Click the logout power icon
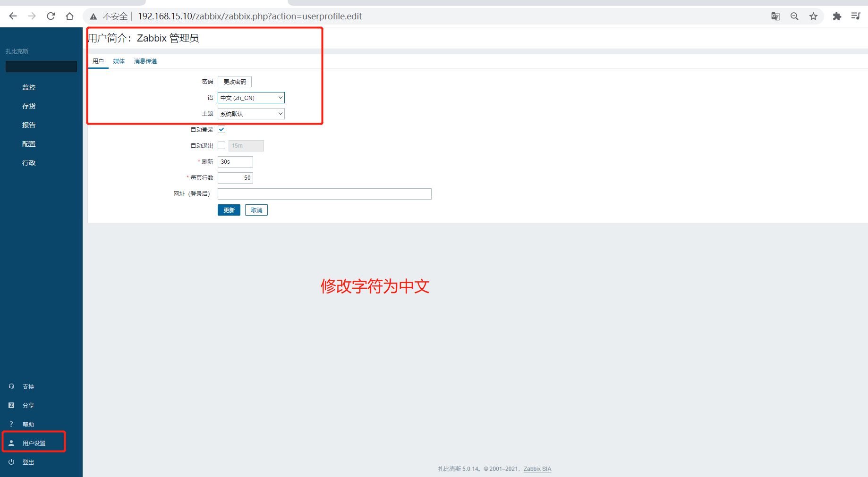Screen dimensions: 868x477 tap(11, 462)
